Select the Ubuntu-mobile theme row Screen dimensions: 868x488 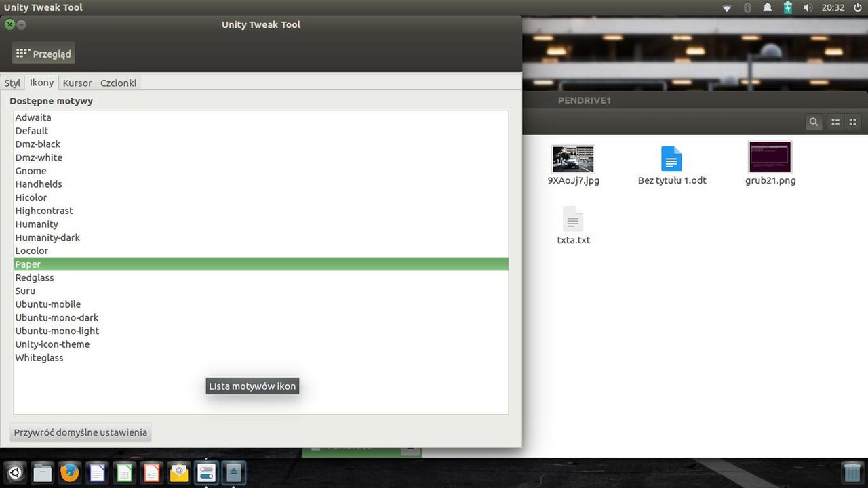(x=261, y=304)
